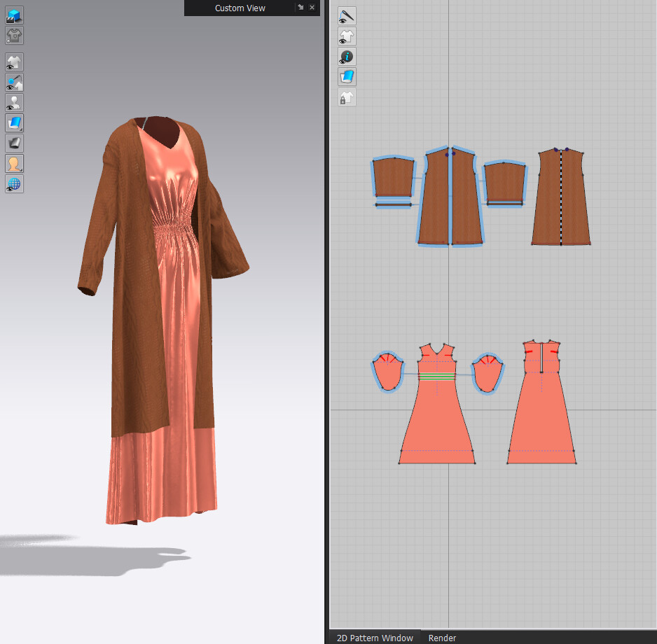Switch to the 2D Pattern Window tab
Screen dimensions: 657x644
point(374,638)
